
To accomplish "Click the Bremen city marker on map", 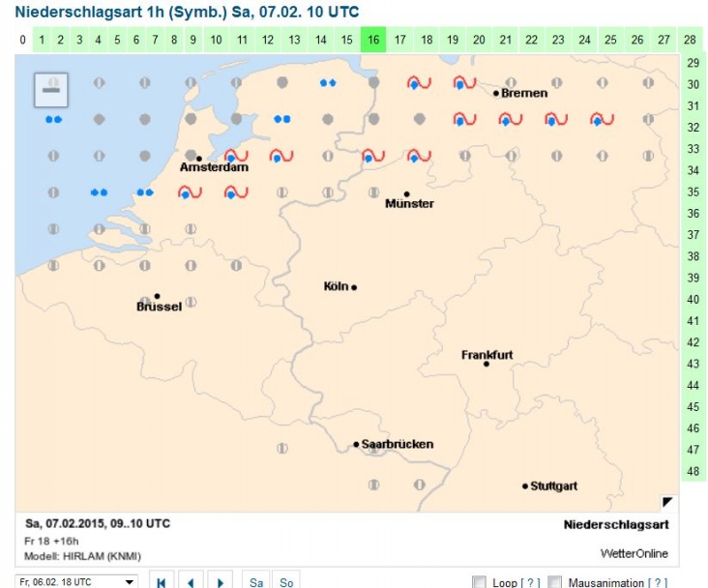I will pos(496,94).
